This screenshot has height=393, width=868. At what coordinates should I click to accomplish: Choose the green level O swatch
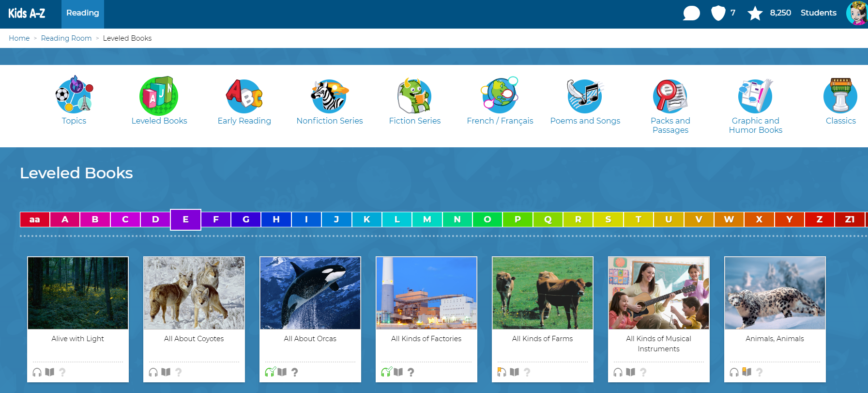point(487,220)
